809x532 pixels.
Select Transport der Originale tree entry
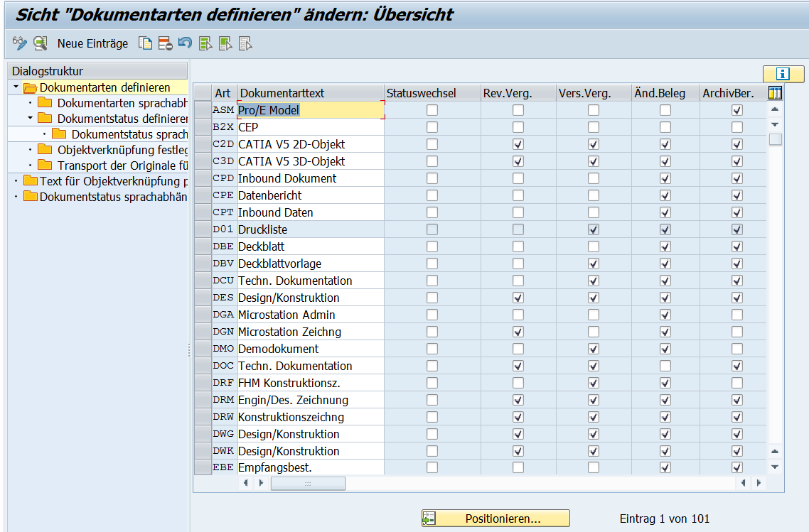click(122, 165)
